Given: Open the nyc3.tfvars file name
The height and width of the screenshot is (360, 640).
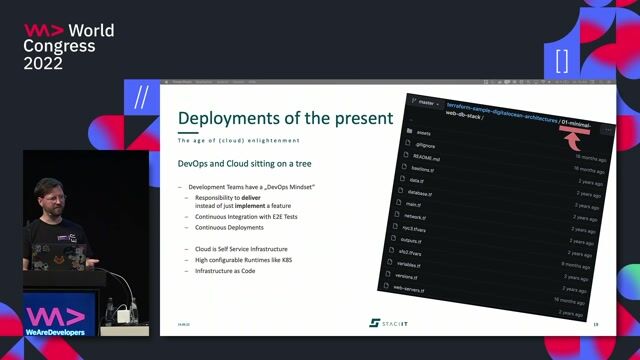Looking at the screenshot, I should point(414,229).
